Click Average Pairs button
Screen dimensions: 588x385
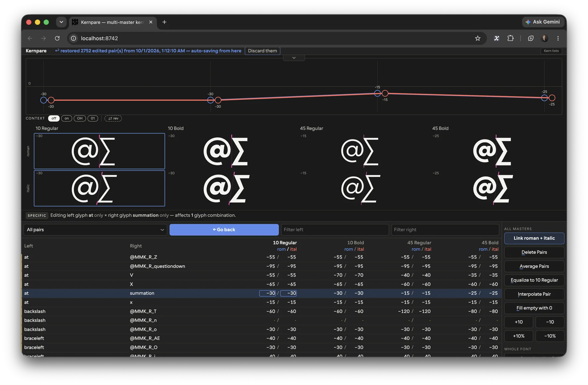(x=534, y=266)
